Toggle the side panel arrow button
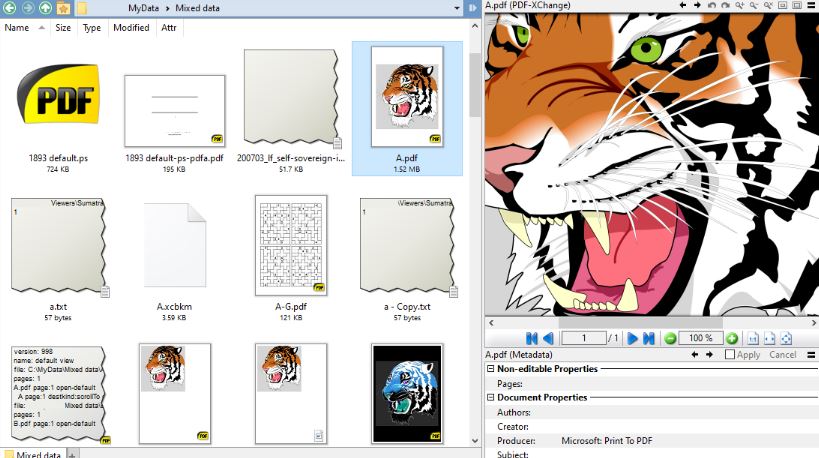819x458 pixels. [473, 8]
